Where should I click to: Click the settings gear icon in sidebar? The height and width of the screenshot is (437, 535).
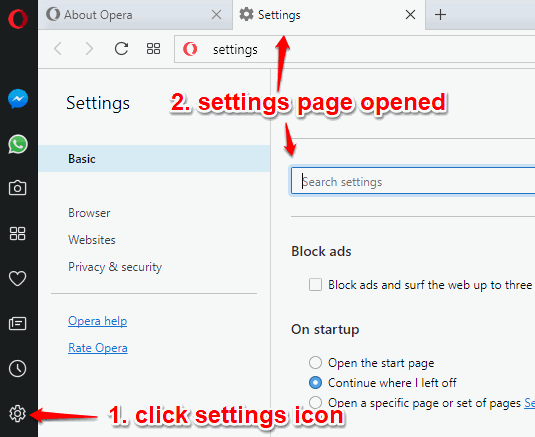17,413
